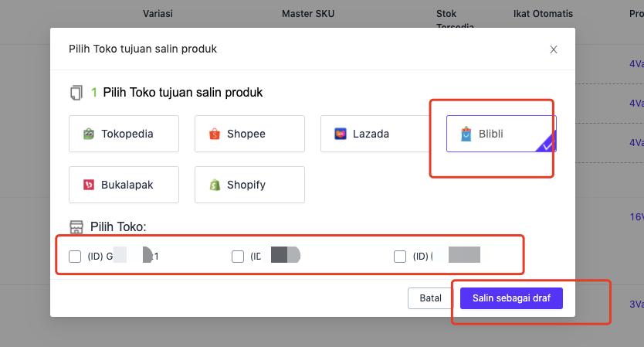644x347 pixels.
Task: Click the Pilih Toko: label
Action: 118,227
